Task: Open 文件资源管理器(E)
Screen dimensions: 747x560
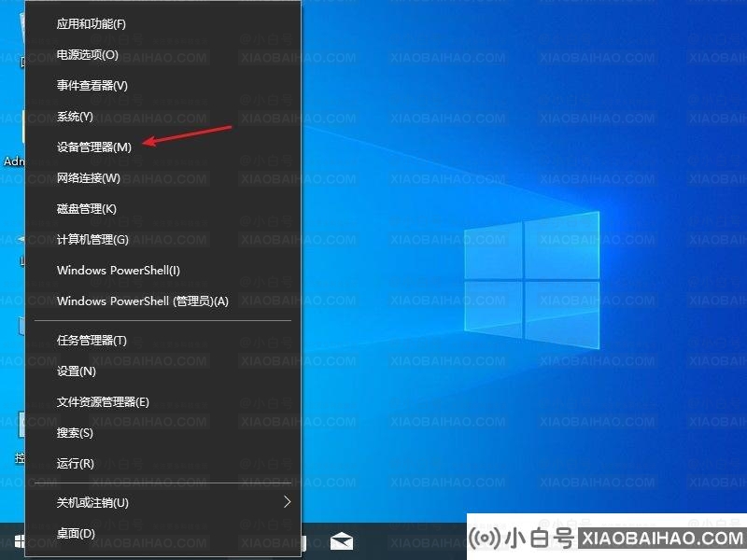Action: coord(162,402)
